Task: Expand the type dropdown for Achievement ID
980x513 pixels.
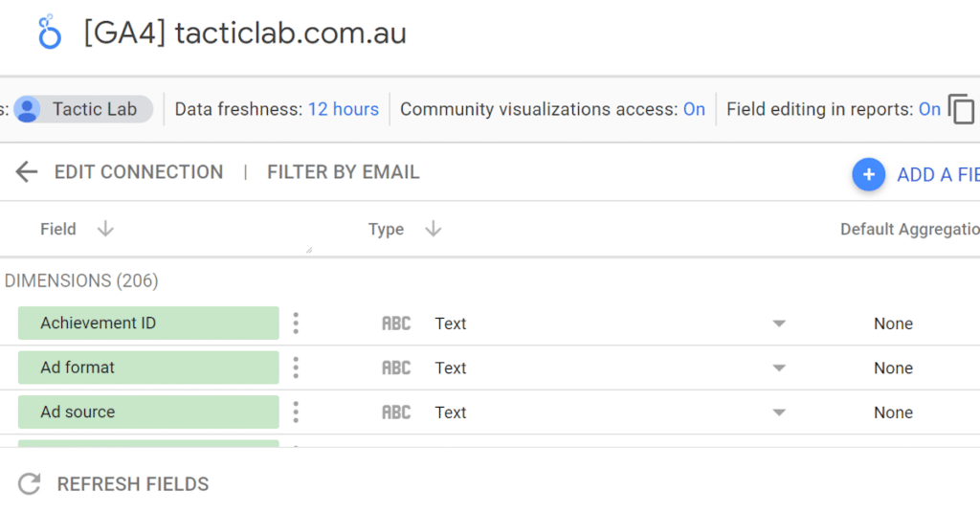Action: tap(779, 323)
